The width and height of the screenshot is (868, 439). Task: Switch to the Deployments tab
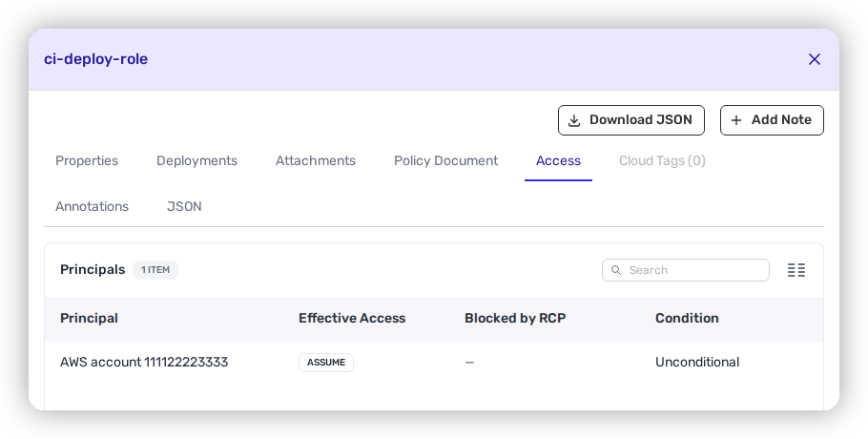197,160
